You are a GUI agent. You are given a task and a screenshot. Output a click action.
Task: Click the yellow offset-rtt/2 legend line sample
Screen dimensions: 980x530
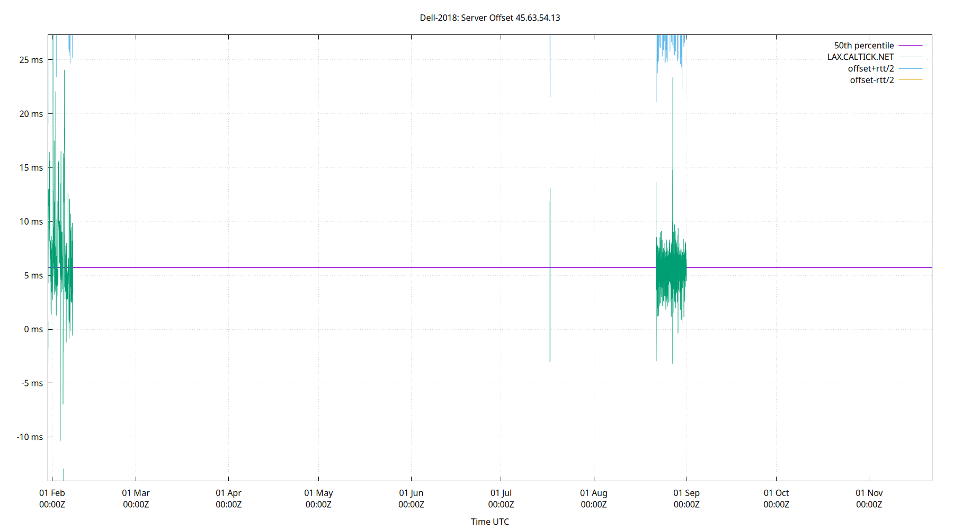(910, 80)
